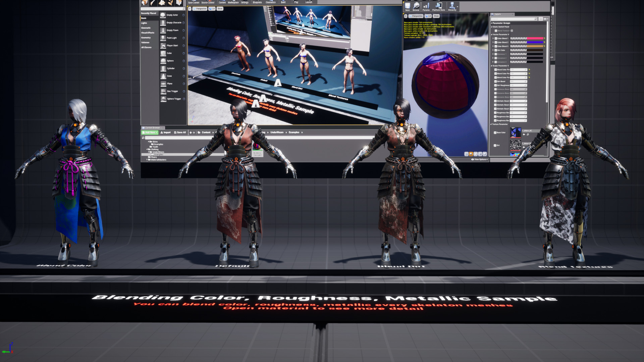Click the Cone shape icon

coord(163,76)
